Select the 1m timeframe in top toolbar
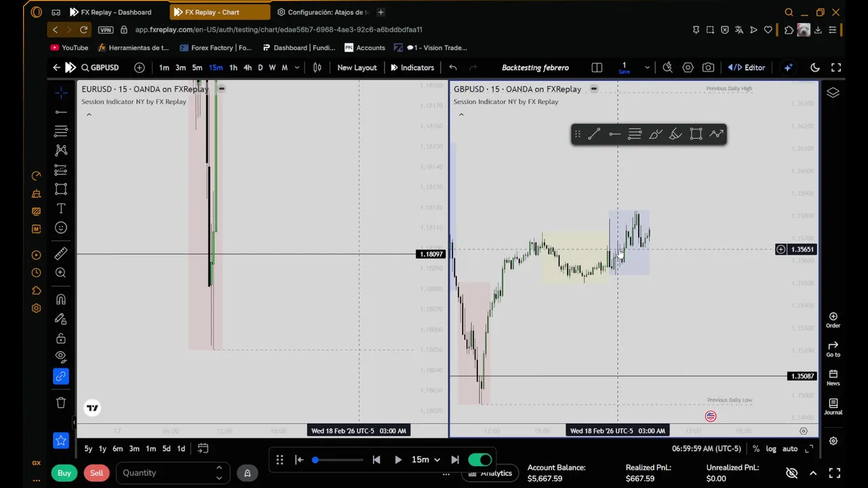Viewport: 868px width, 488px height. (164, 68)
